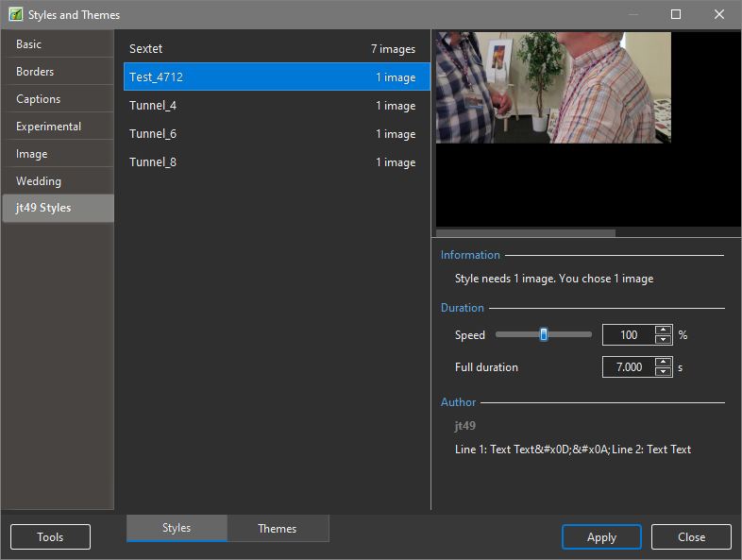Click the Speed percentage input field
The image size is (742, 560).
click(628, 335)
